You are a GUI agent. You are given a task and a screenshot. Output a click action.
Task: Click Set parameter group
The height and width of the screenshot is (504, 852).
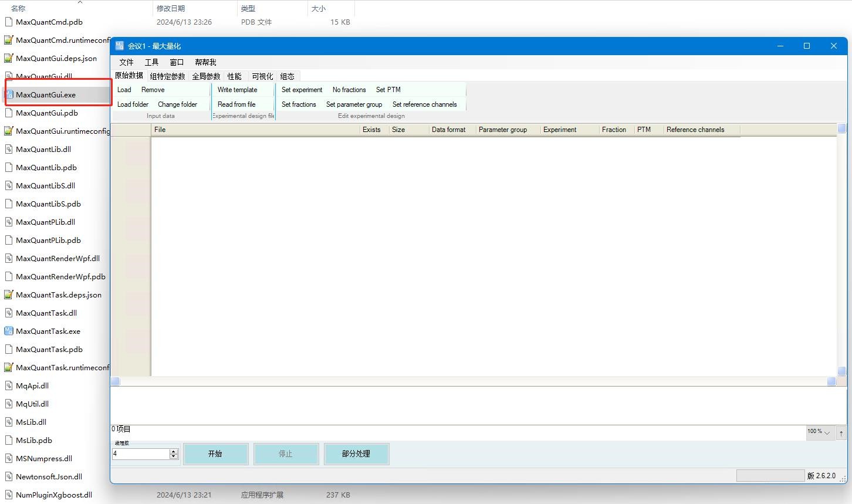point(354,104)
